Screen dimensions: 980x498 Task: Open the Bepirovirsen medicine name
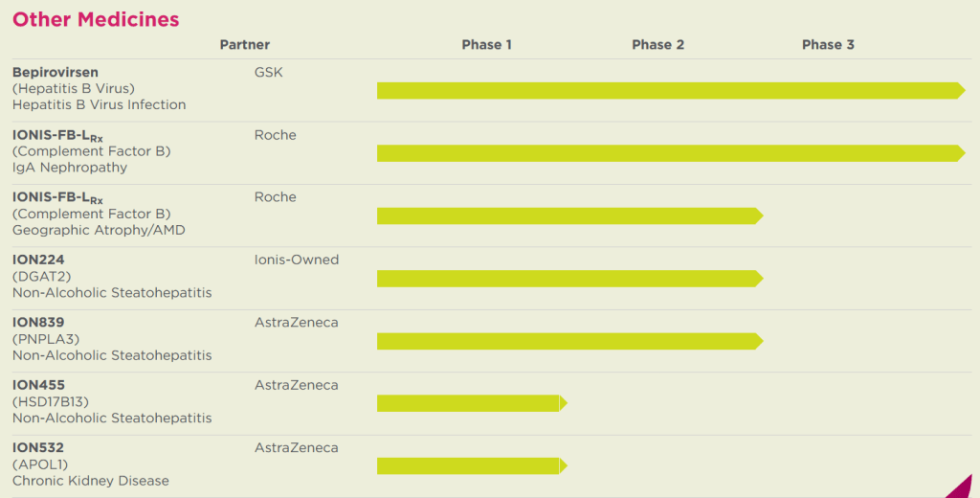click(56, 73)
